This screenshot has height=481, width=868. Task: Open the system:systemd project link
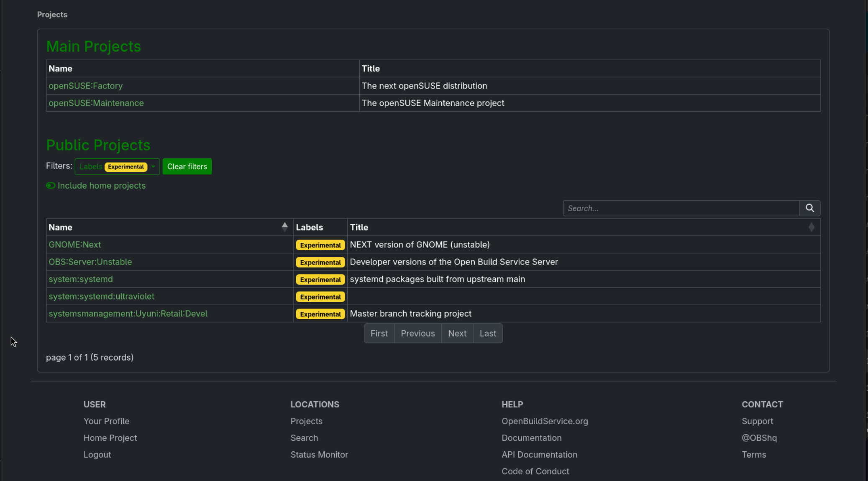tap(81, 279)
